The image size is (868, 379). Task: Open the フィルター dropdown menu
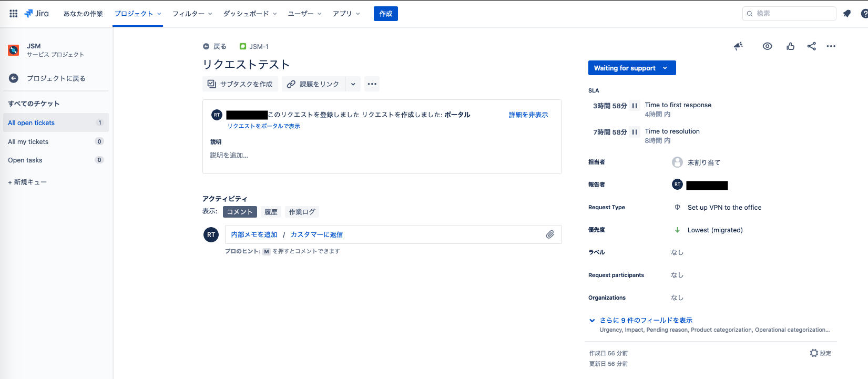pyautogui.click(x=192, y=14)
